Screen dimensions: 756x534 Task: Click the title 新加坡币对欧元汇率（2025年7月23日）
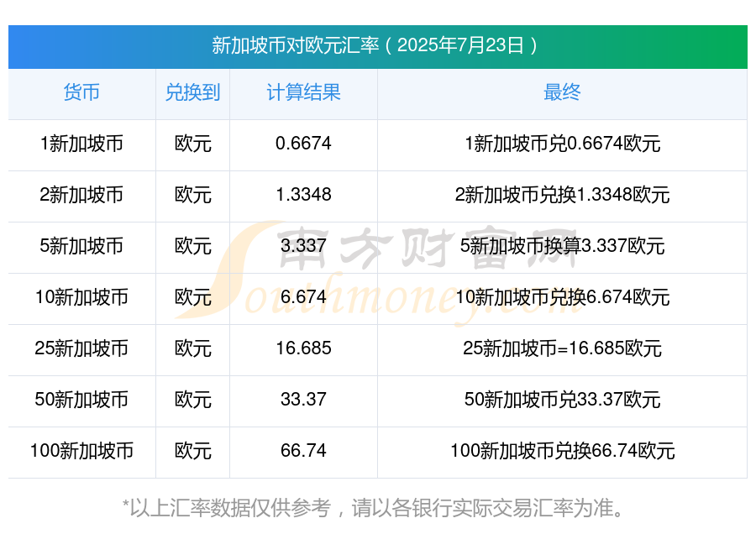point(375,46)
